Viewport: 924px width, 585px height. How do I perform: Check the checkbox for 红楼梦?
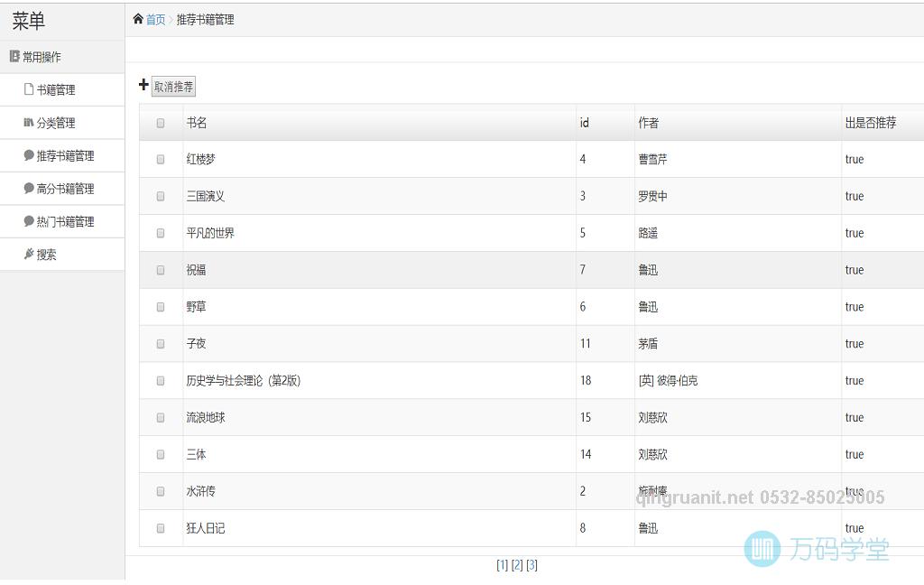pyautogui.click(x=160, y=159)
